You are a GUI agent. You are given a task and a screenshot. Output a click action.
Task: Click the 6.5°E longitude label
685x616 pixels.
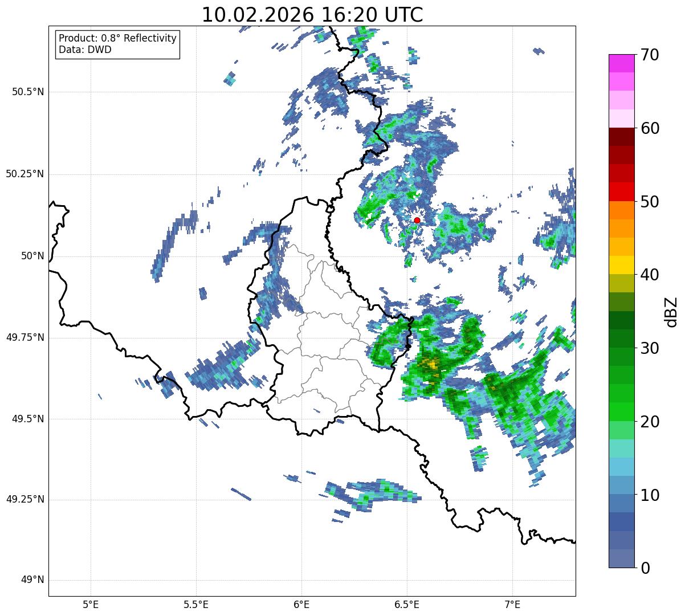pos(407,605)
